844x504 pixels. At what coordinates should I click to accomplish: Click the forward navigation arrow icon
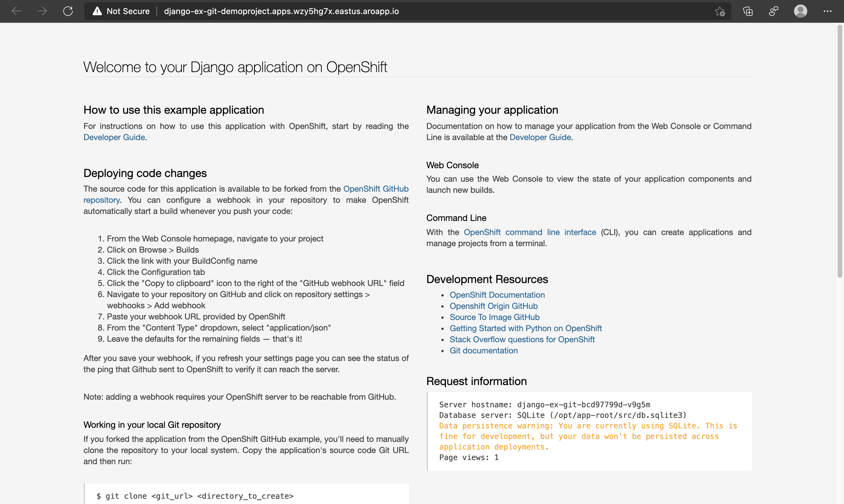(41, 11)
